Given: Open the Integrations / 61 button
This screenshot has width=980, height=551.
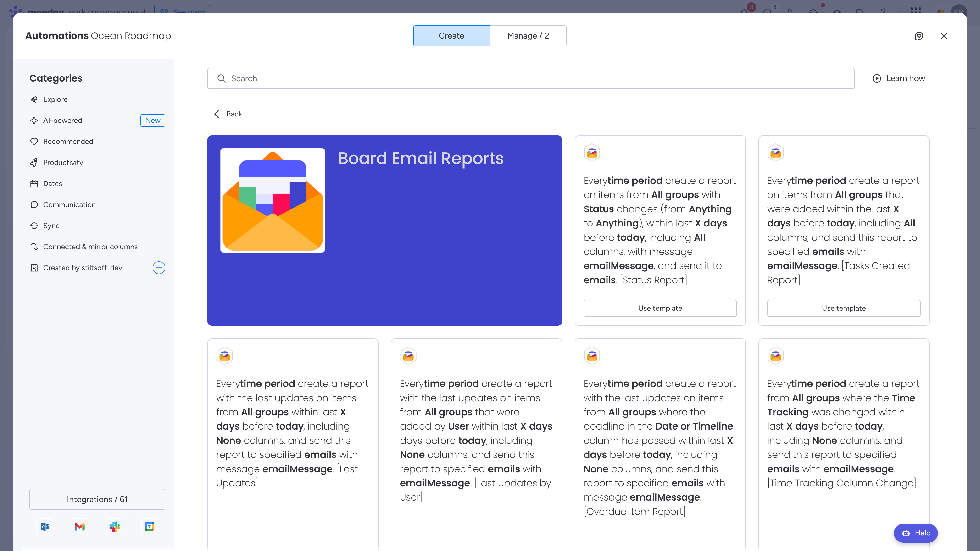Looking at the screenshot, I should (97, 499).
